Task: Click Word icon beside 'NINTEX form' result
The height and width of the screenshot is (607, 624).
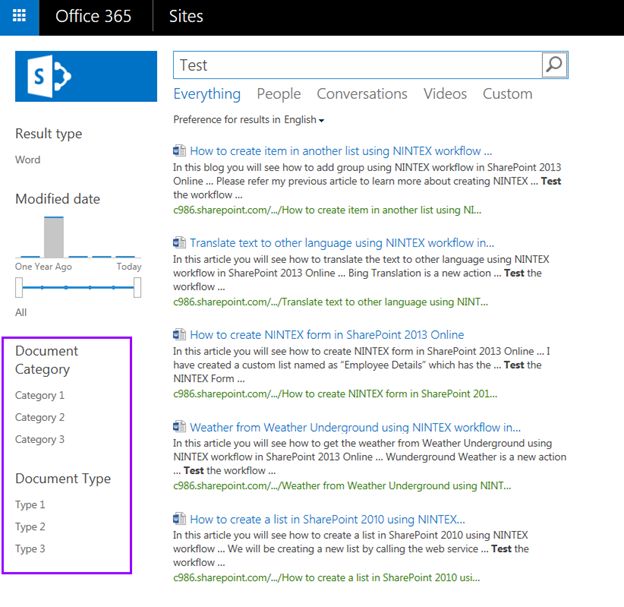Action: click(179, 334)
